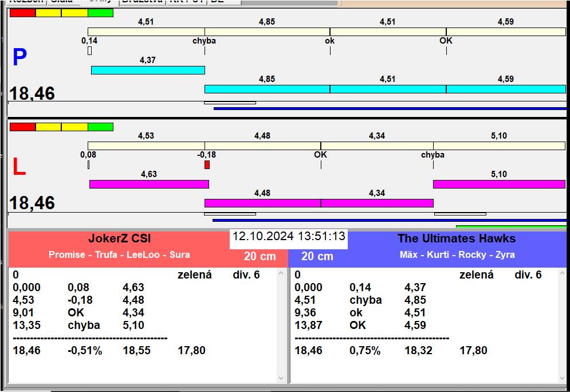Click the magenta 5,10 run bar
This screenshot has height=392, width=570.
tap(499, 184)
